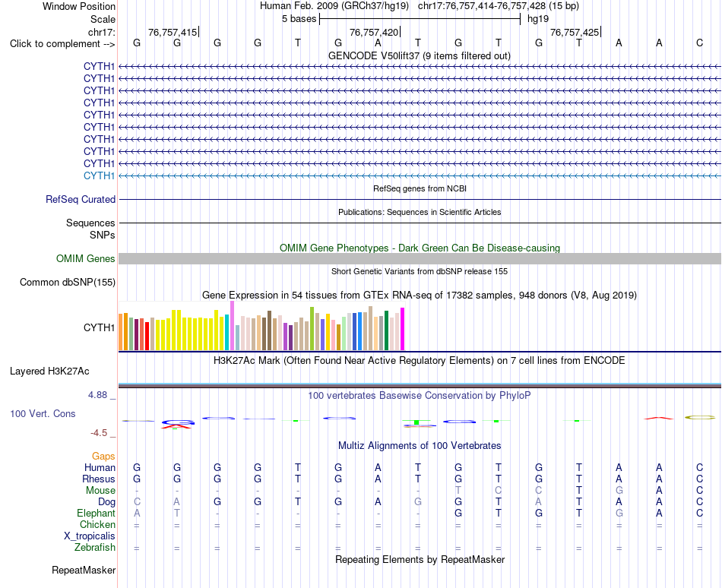
Task: Open 'Repeating Elements by RepeatMasker' track title
Action: click(x=420, y=559)
